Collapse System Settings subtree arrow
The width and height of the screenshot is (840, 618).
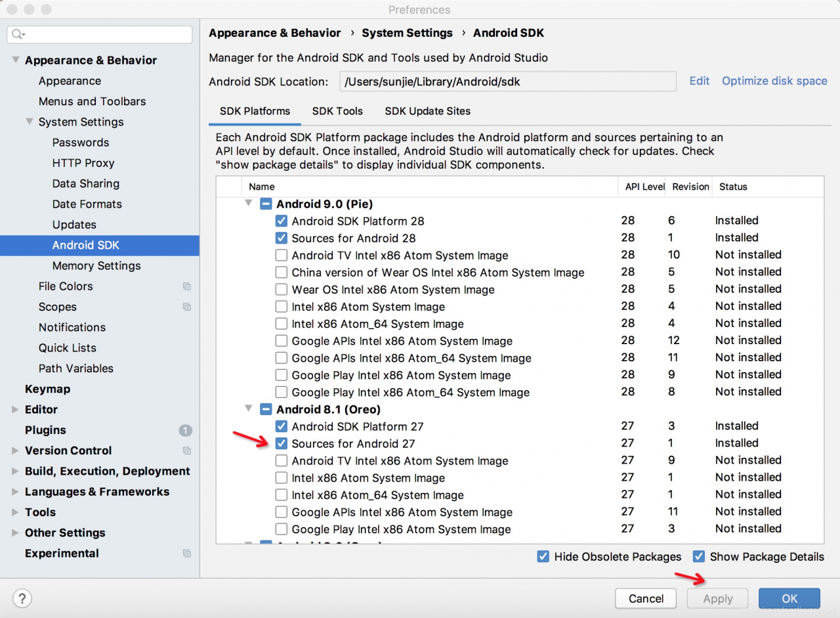point(30,121)
